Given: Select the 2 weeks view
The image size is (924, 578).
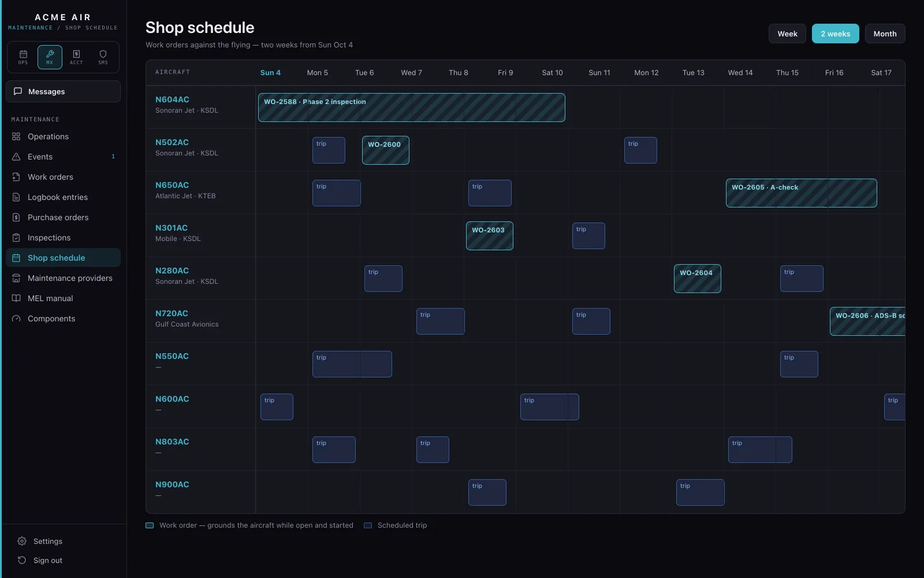Looking at the screenshot, I should pos(835,34).
